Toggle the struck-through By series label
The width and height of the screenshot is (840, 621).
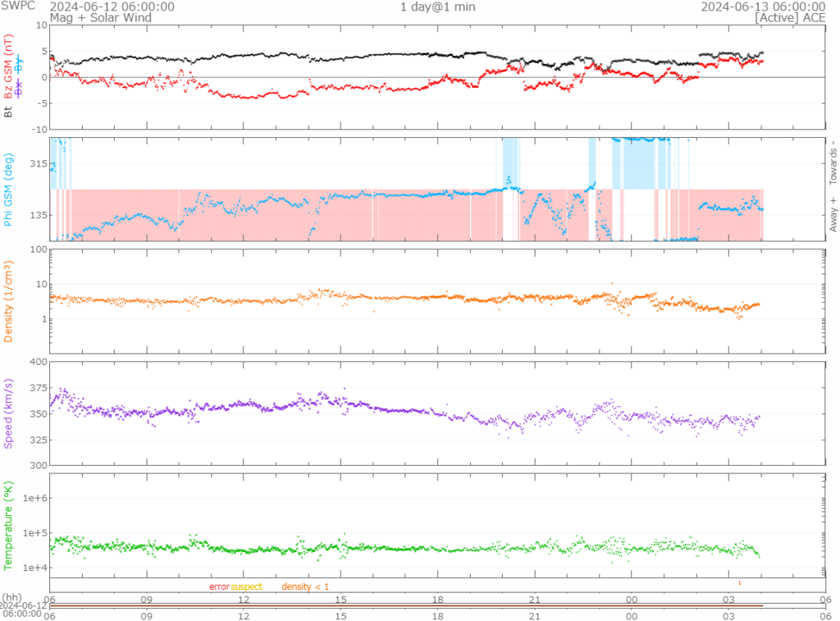pos(19,63)
